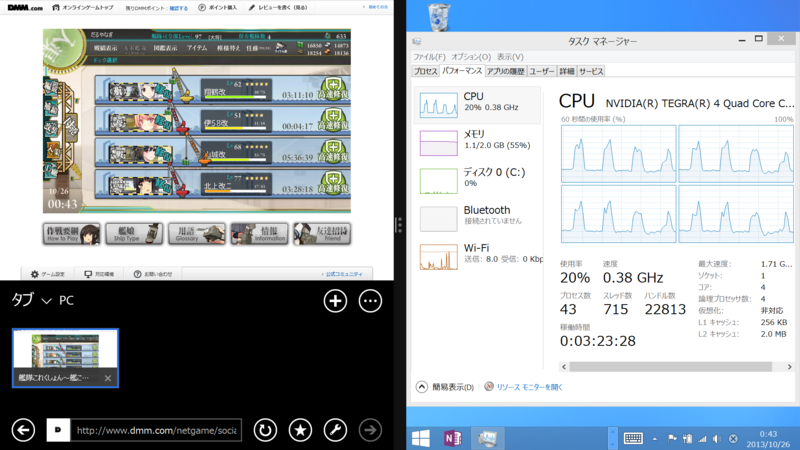The image size is (800, 450).
Task: Click Purchase points link
Action: (x=217, y=8)
